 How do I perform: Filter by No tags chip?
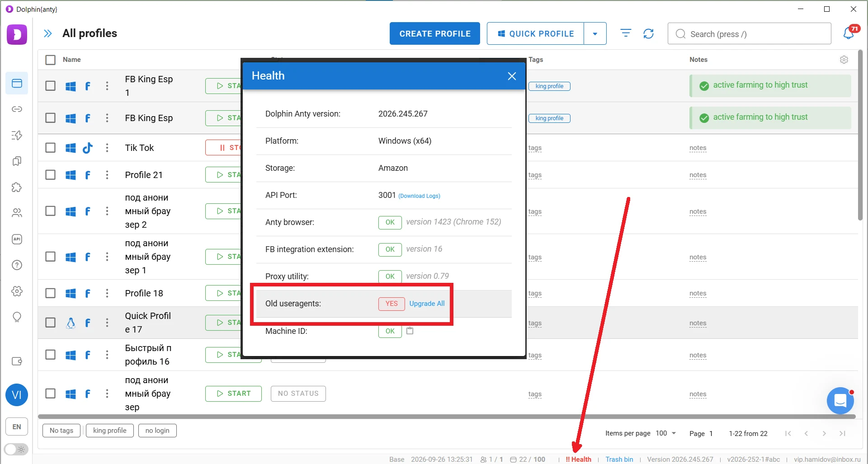point(61,431)
